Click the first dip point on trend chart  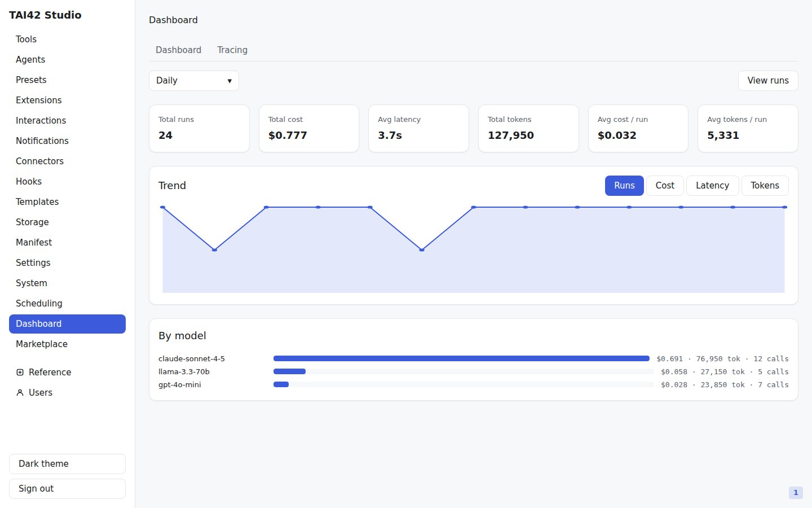click(x=214, y=249)
